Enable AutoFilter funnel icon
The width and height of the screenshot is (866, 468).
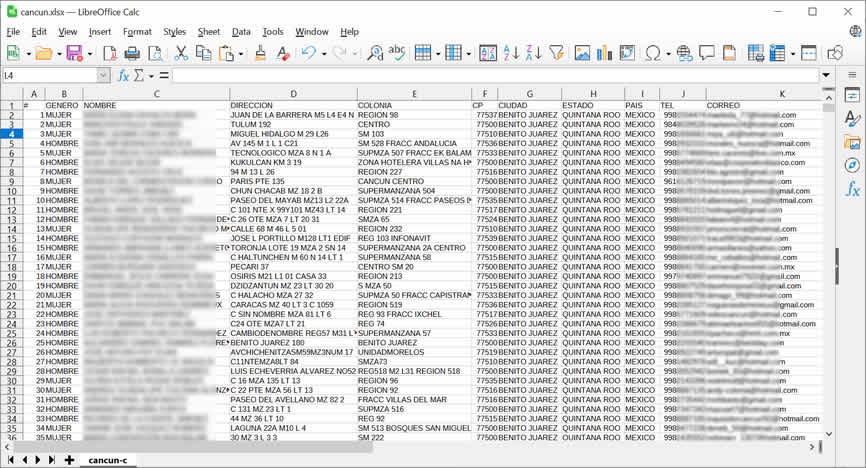(557, 53)
